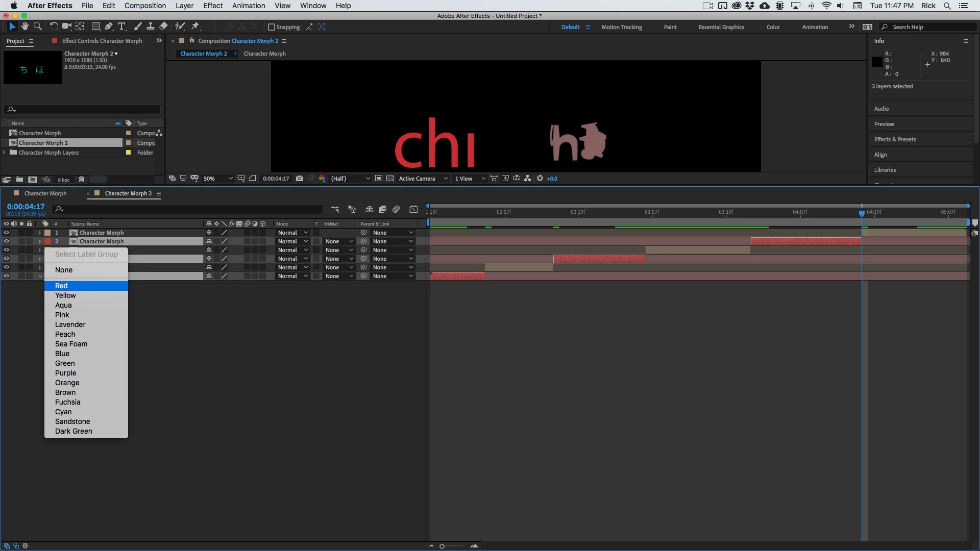Take snapshot with camera icon
The height and width of the screenshot is (551, 980).
point(300,179)
